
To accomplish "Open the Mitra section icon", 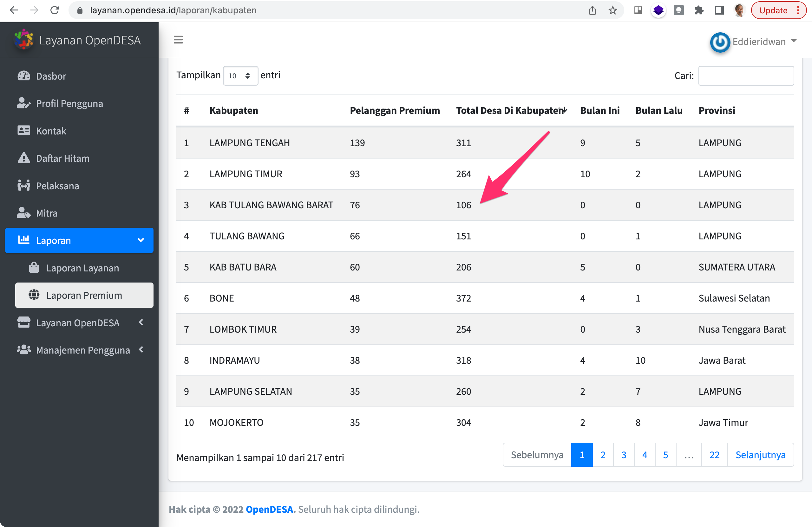I will coord(24,213).
